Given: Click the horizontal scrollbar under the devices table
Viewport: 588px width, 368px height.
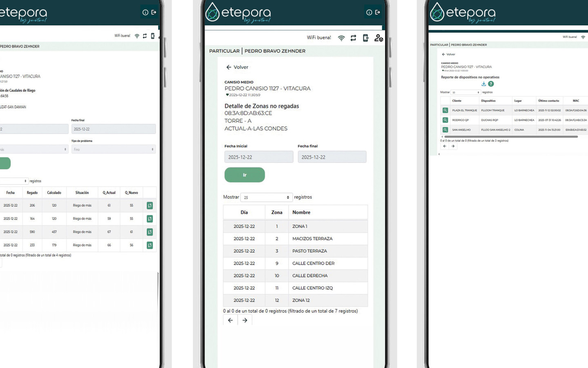Looking at the screenshot, I should coord(510,137).
